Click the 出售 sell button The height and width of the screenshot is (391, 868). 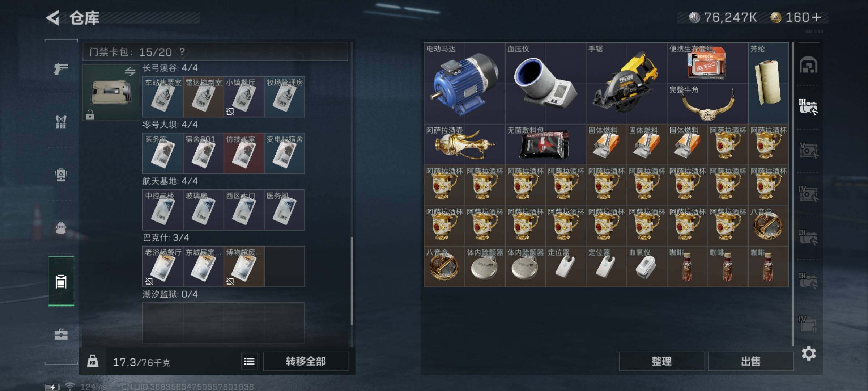[x=750, y=361]
